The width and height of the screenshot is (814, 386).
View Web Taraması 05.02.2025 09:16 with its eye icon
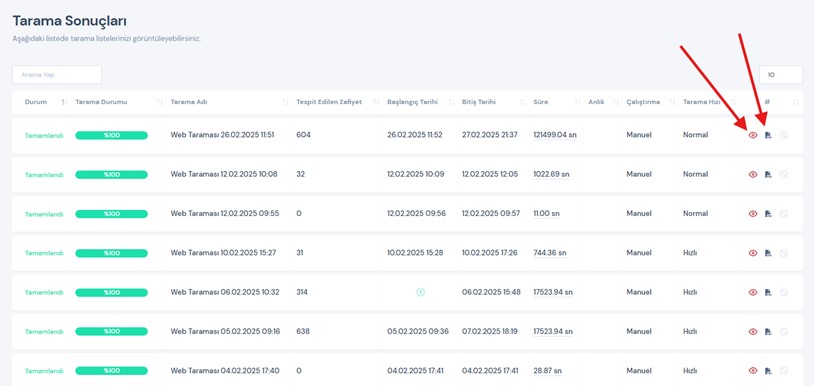pyautogui.click(x=753, y=332)
